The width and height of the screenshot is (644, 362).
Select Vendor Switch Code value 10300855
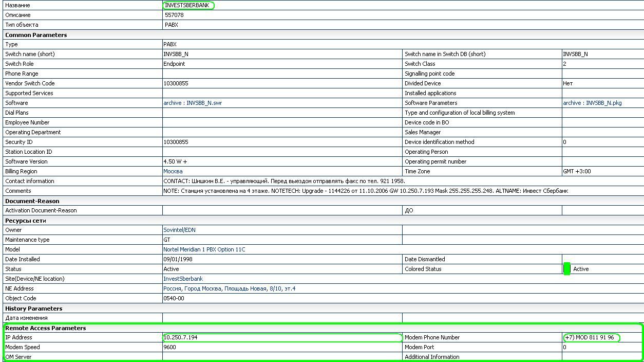[x=176, y=83]
